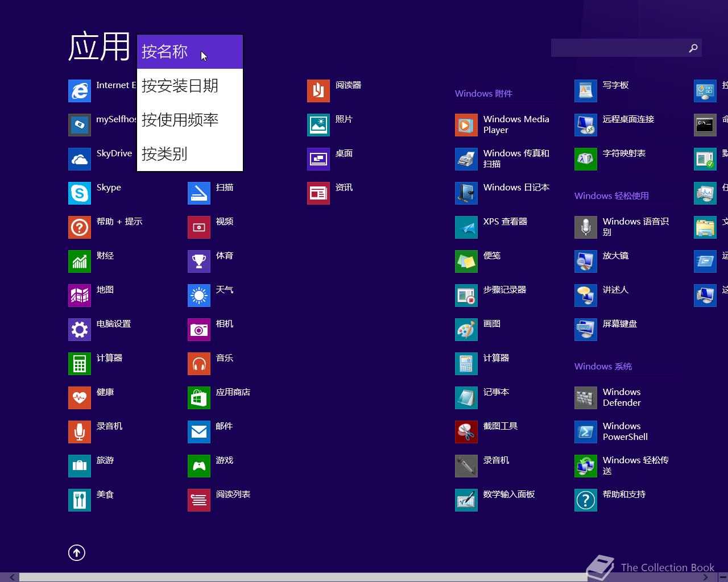Open the 电脑设置 gear icon
The width and height of the screenshot is (728, 582).
coord(80,330)
